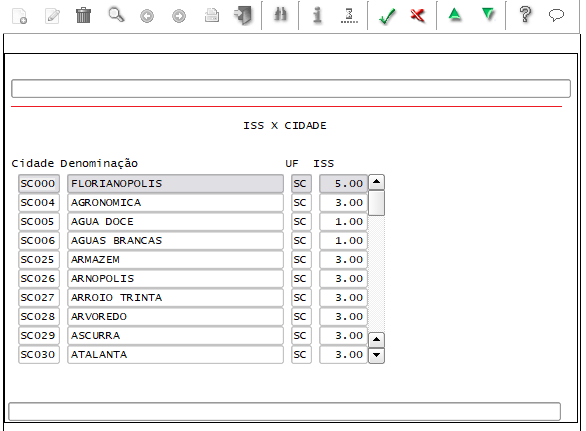The width and height of the screenshot is (586, 431).
Task: Click the hourglass icon in toolbar
Action: (x=349, y=15)
